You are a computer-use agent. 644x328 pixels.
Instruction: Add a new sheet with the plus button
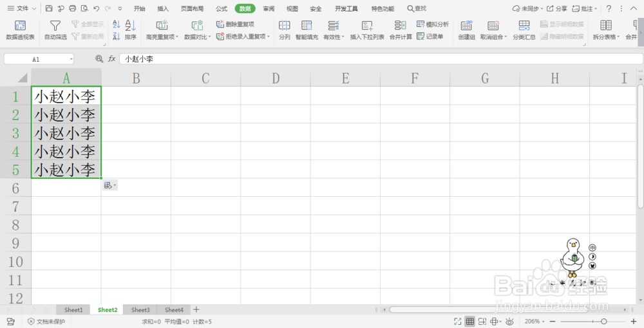pyautogui.click(x=196, y=309)
